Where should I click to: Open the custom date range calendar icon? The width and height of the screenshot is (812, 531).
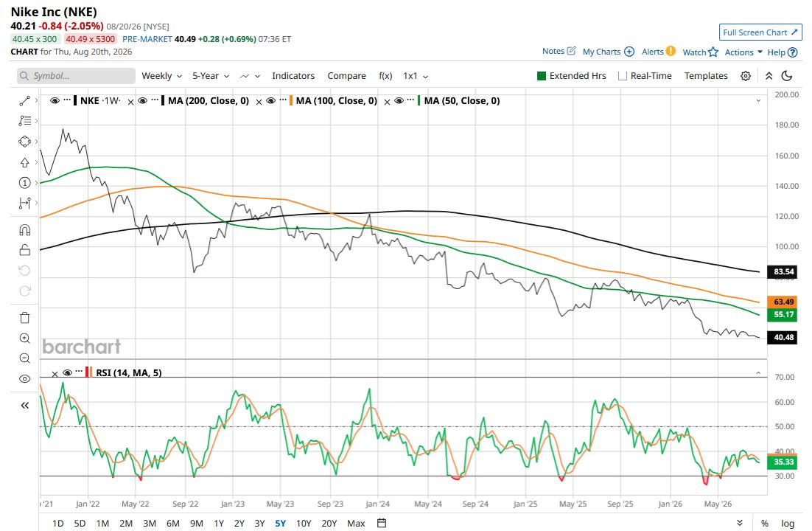pyautogui.click(x=382, y=523)
